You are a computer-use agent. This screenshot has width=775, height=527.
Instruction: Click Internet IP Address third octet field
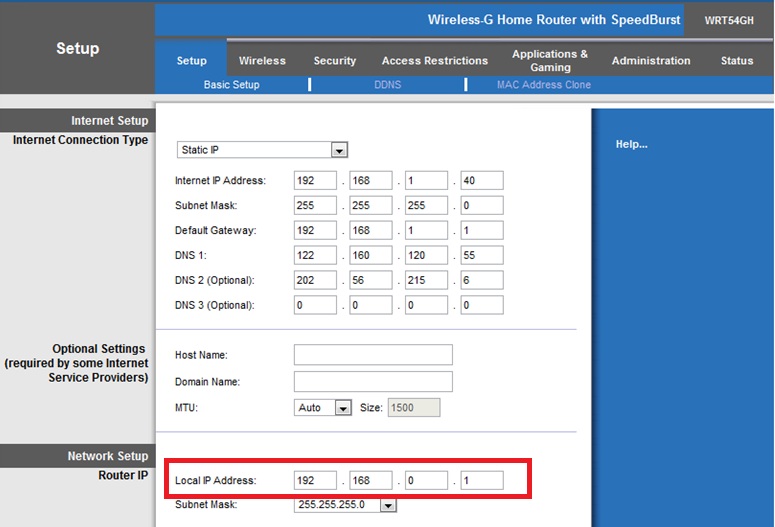pyautogui.click(x=427, y=180)
